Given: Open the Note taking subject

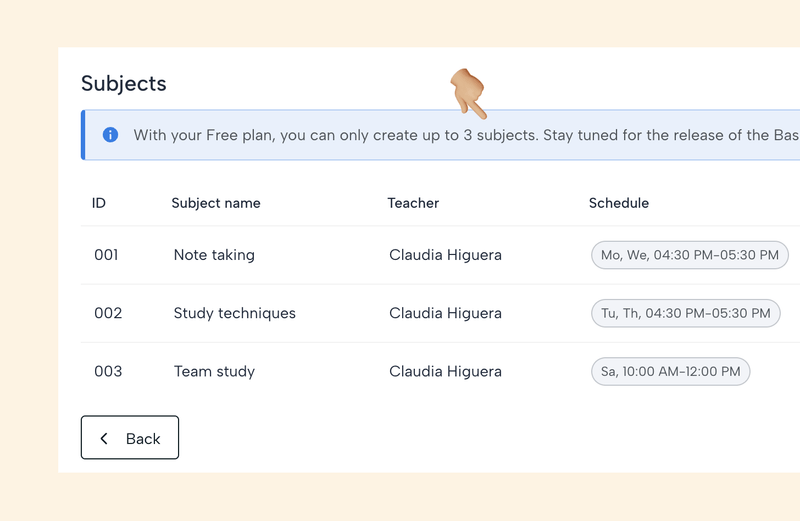Looking at the screenshot, I should (214, 255).
